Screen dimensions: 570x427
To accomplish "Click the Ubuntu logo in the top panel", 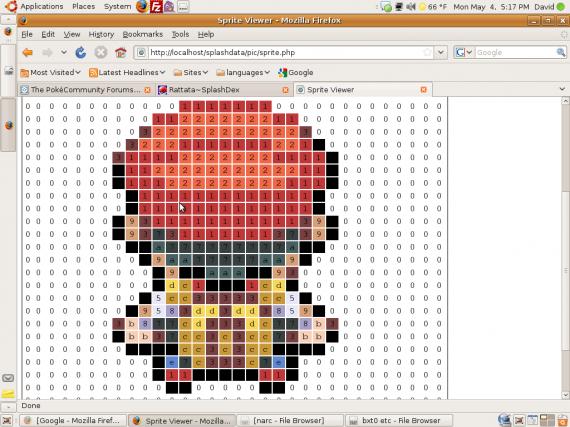I will tap(11, 6).
